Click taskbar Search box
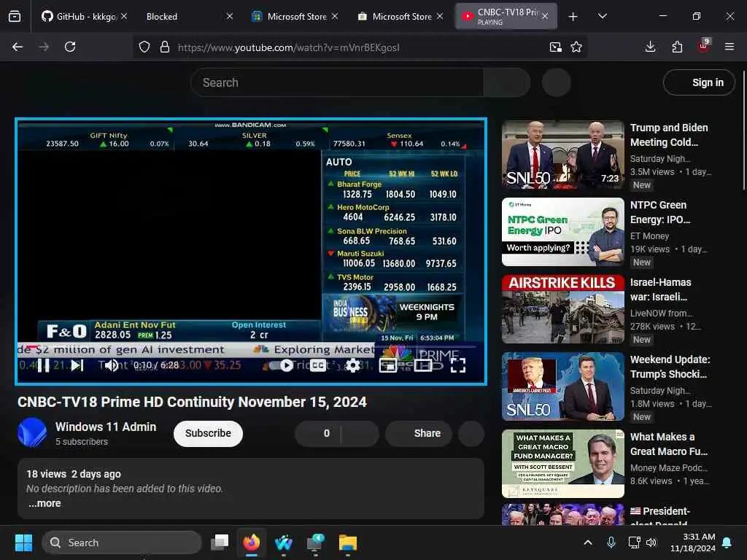Image resolution: width=747 pixels, height=560 pixels. pos(122,542)
